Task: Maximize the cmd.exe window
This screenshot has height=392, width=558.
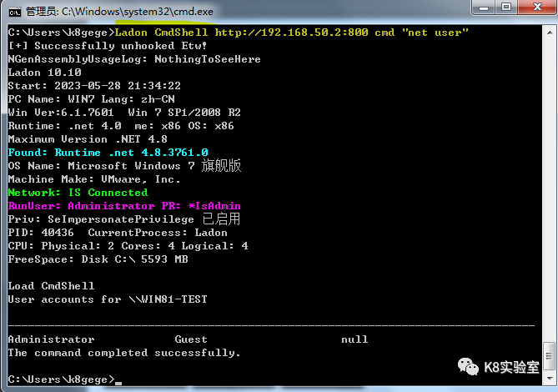Action: [x=506, y=8]
